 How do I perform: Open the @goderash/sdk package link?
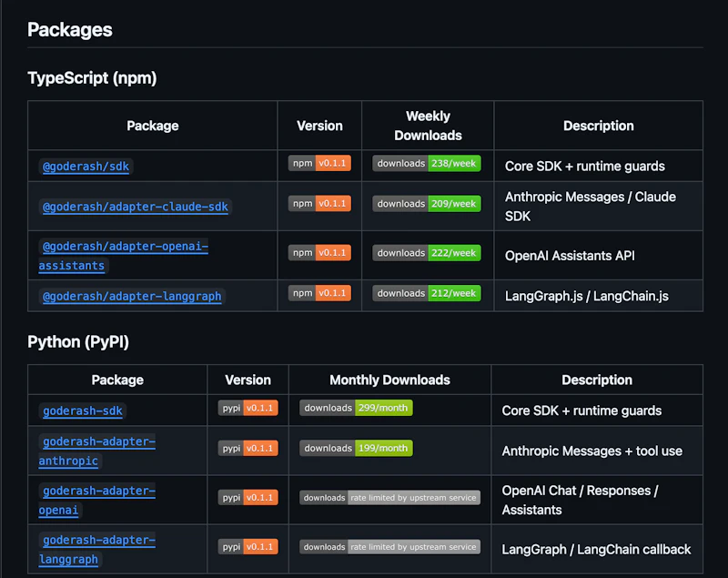86,167
